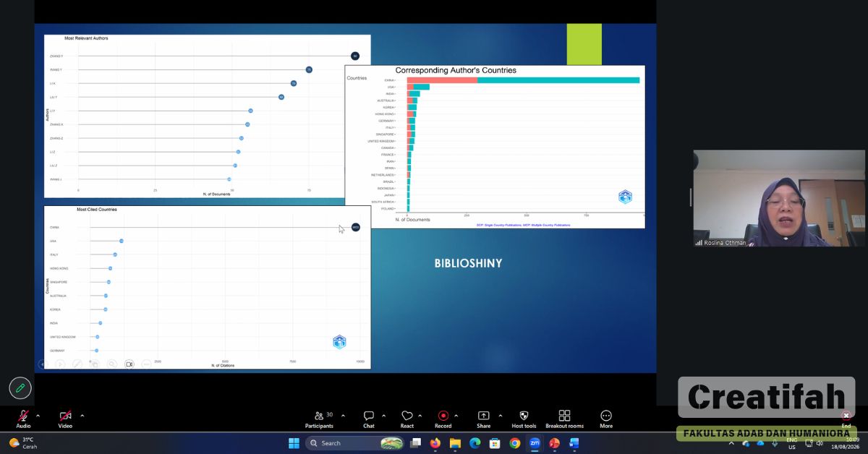Open Host tools shield icon
Screen dimensions: 868x454
524,419
